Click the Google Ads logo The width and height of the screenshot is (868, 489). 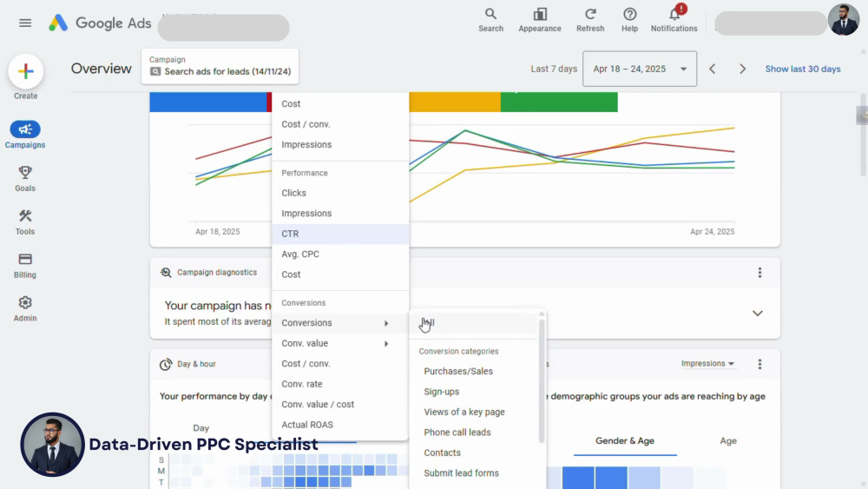(x=99, y=23)
